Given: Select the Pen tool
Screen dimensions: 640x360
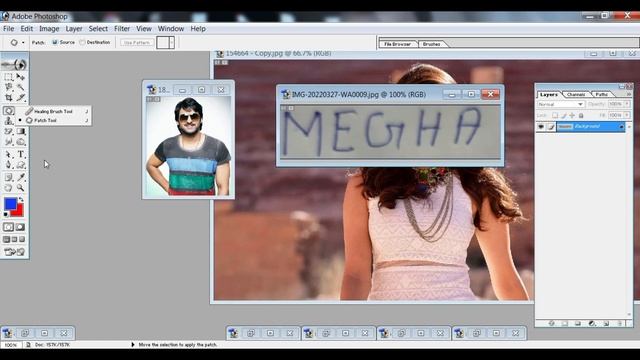Looking at the screenshot, I should point(8,164).
